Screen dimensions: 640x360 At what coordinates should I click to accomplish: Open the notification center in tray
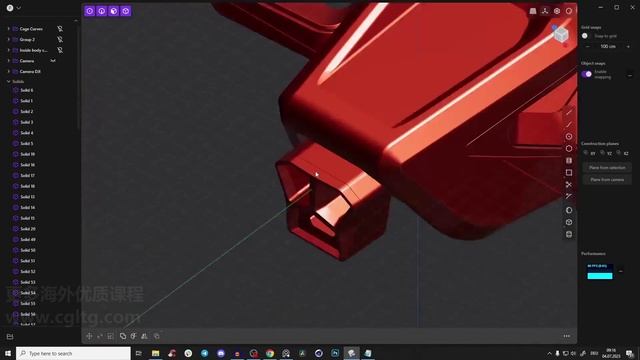pyautogui.click(x=630, y=353)
